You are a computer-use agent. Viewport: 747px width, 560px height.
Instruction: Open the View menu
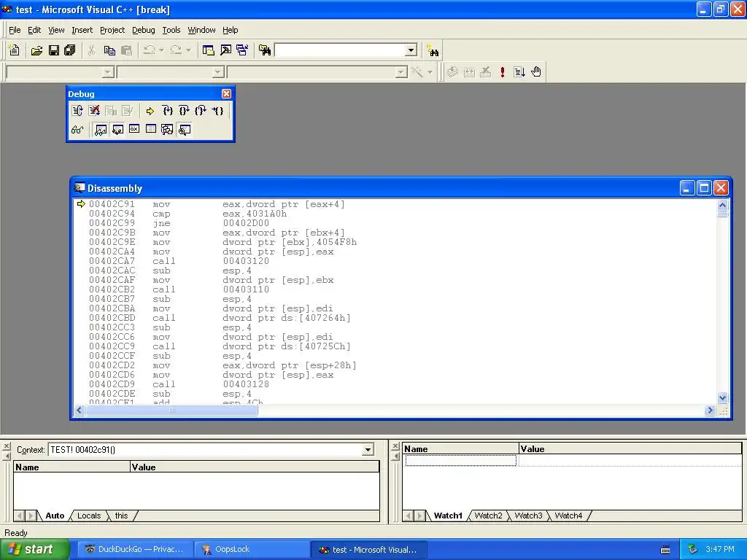pyautogui.click(x=56, y=30)
